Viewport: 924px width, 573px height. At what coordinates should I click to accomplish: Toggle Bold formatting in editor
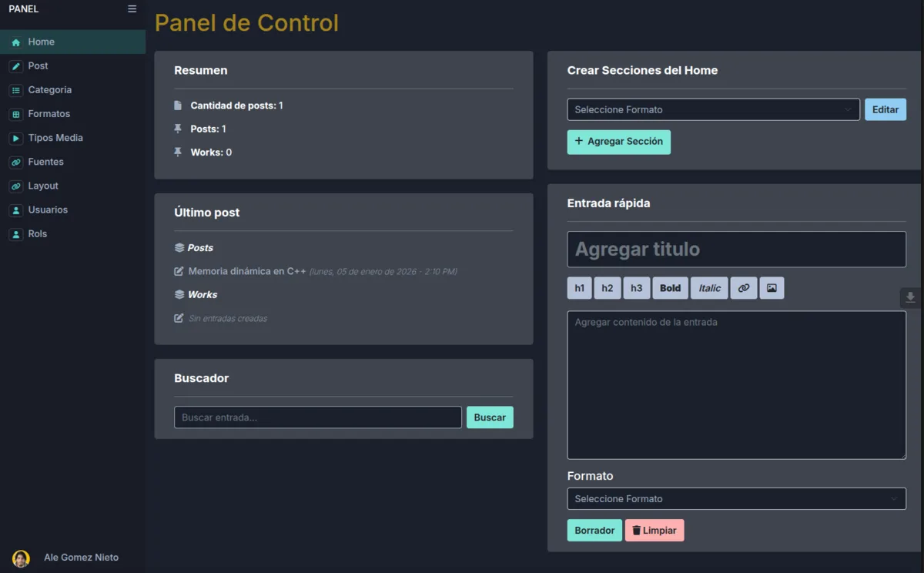(670, 288)
